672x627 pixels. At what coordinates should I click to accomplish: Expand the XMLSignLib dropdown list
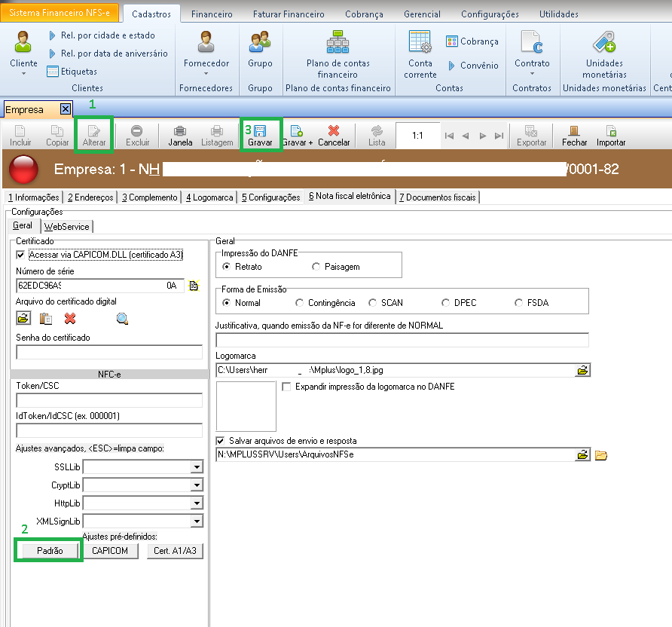coord(197,521)
